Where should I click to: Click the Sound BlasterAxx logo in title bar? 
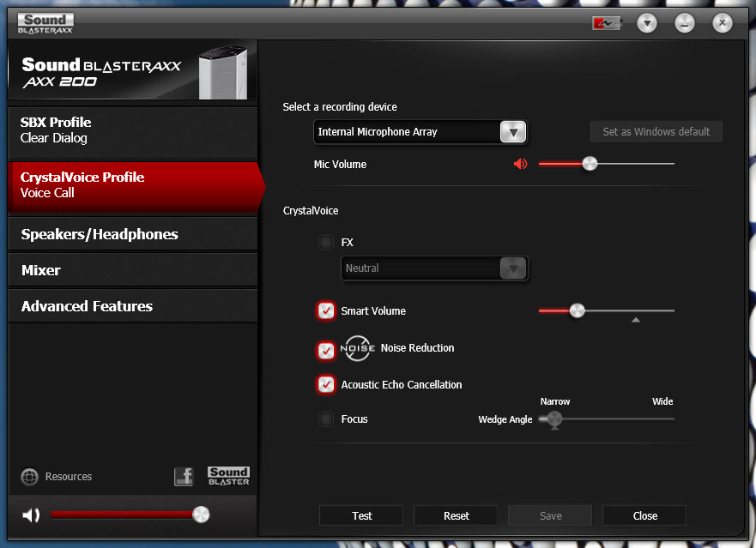[45, 23]
